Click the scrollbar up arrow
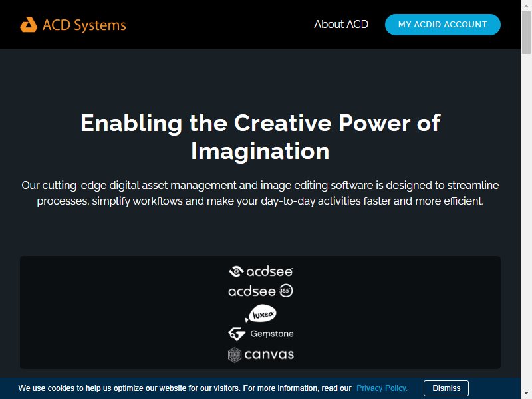532x399 pixels. point(526,5)
